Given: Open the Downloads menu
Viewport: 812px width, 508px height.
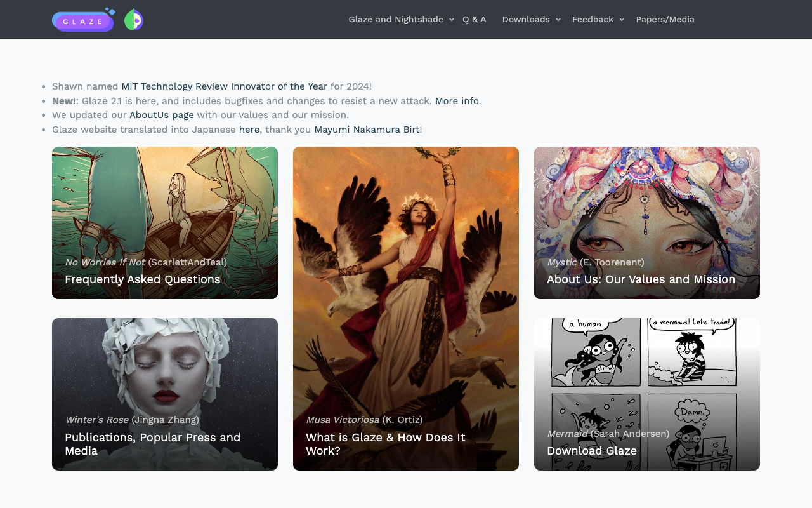Looking at the screenshot, I should coord(526,19).
